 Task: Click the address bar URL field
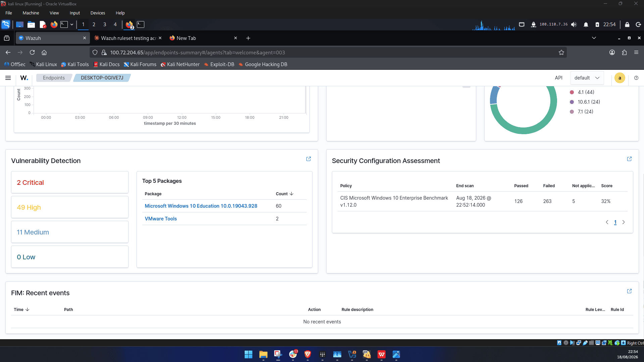click(328, 52)
